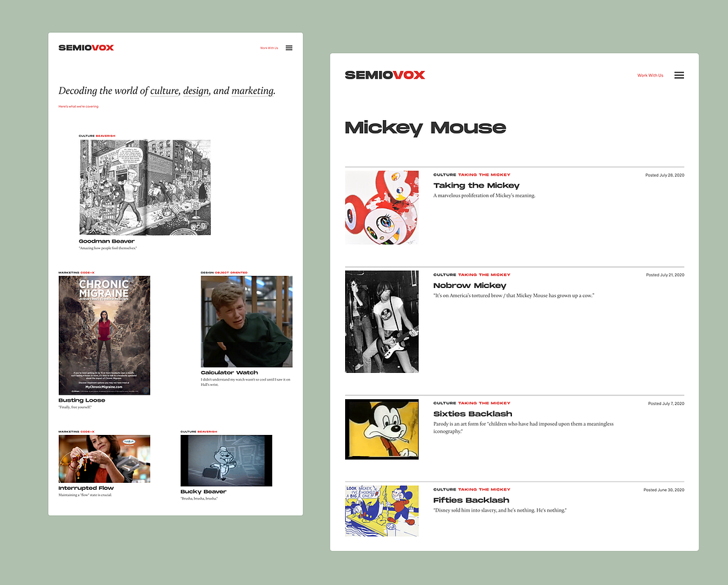The image size is (728, 585).
Task: Open the Sixties Backlash smoking Mickey thumbnail
Action: (382, 429)
